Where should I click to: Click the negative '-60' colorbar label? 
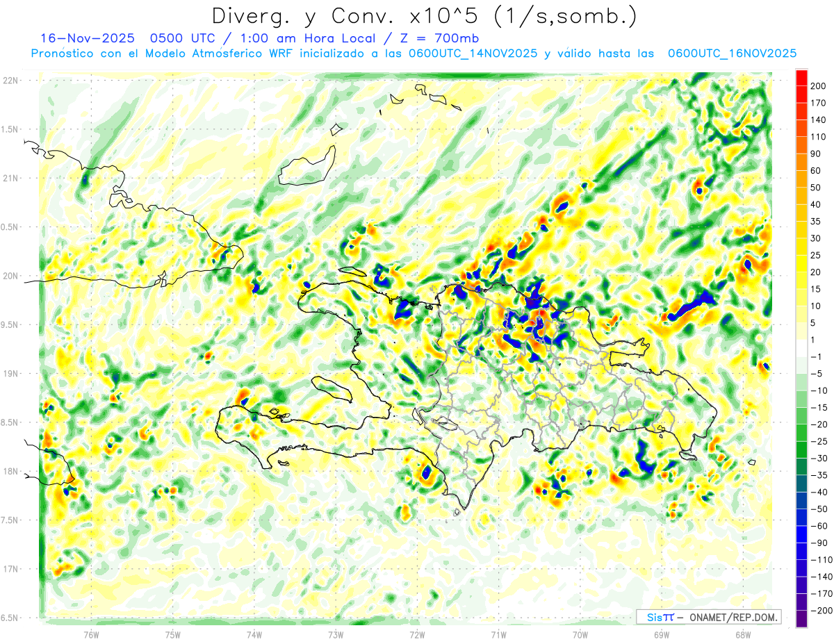[x=820, y=526]
